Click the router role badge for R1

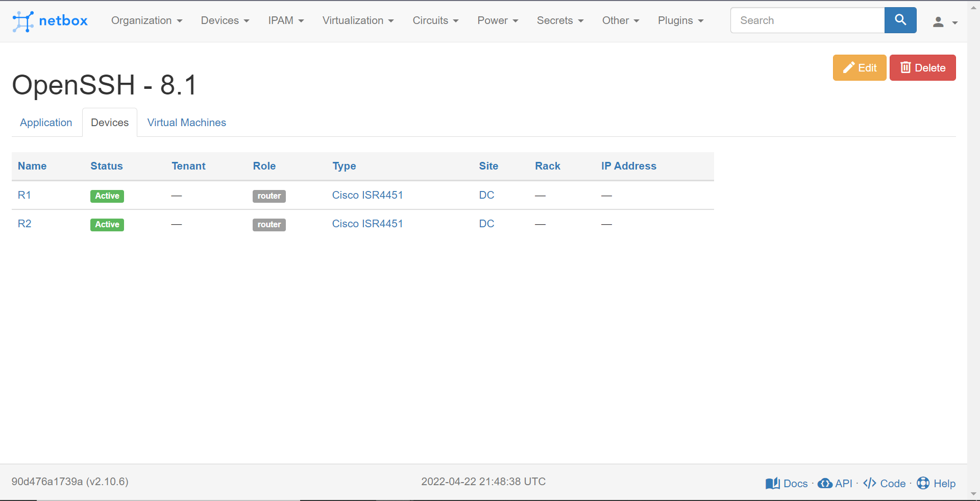(269, 196)
